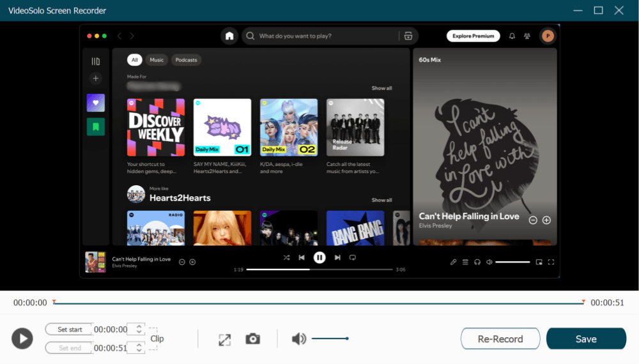Viewport: 639px width, 364px height.
Task: Open the Hearts2Hearts artist heading
Action: coord(180,198)
